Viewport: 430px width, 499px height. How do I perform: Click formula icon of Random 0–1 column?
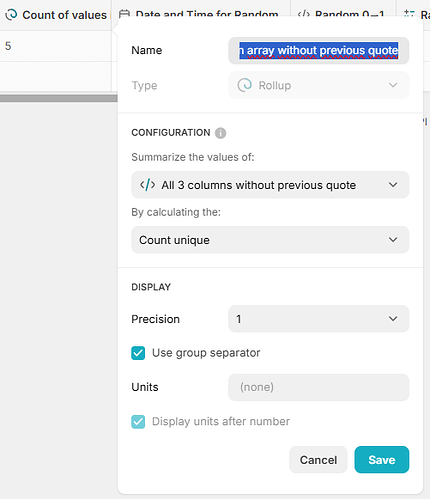(x=304, y=14)
